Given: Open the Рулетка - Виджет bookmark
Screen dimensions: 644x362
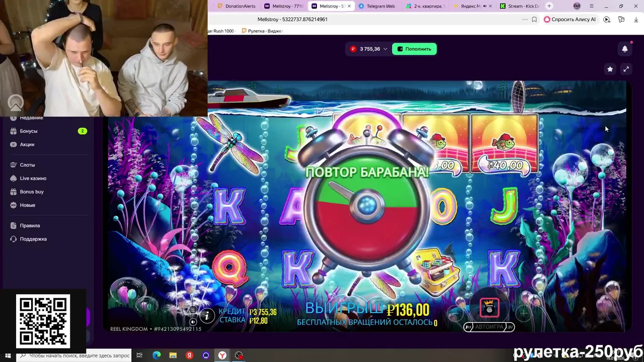Looking at the screenshot, I should pyautogui.click(x=263, y=31).
